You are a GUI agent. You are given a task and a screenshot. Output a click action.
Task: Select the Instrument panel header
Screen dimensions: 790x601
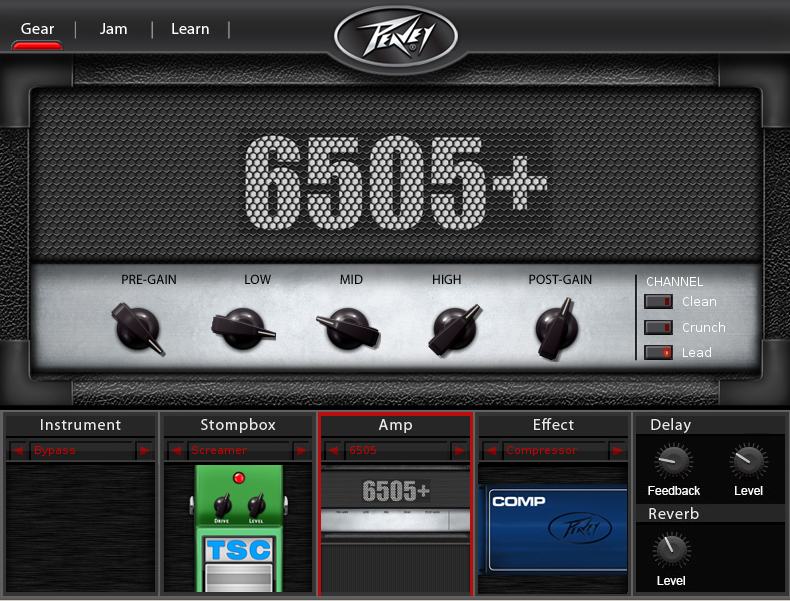[x=81, y=425]
